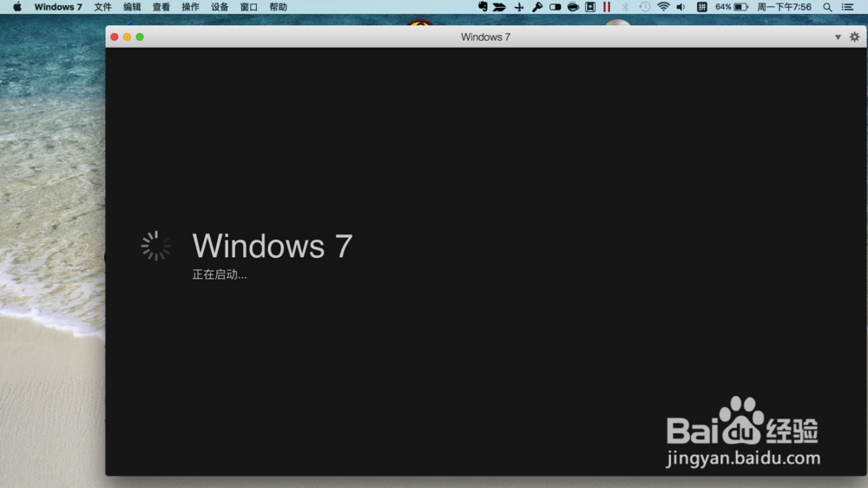This screenshot has height=488, width=868.
Task: Open the 操作 menu
Action: (190, 7)
